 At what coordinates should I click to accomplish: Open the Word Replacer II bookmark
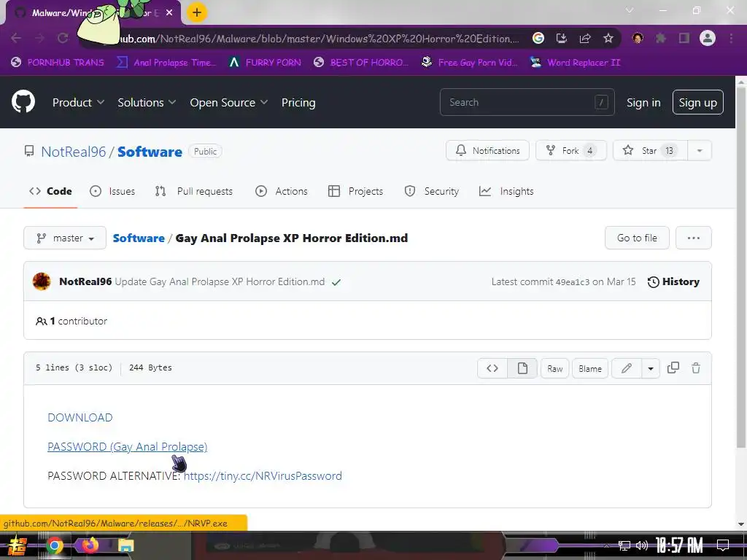click(575, 63)
